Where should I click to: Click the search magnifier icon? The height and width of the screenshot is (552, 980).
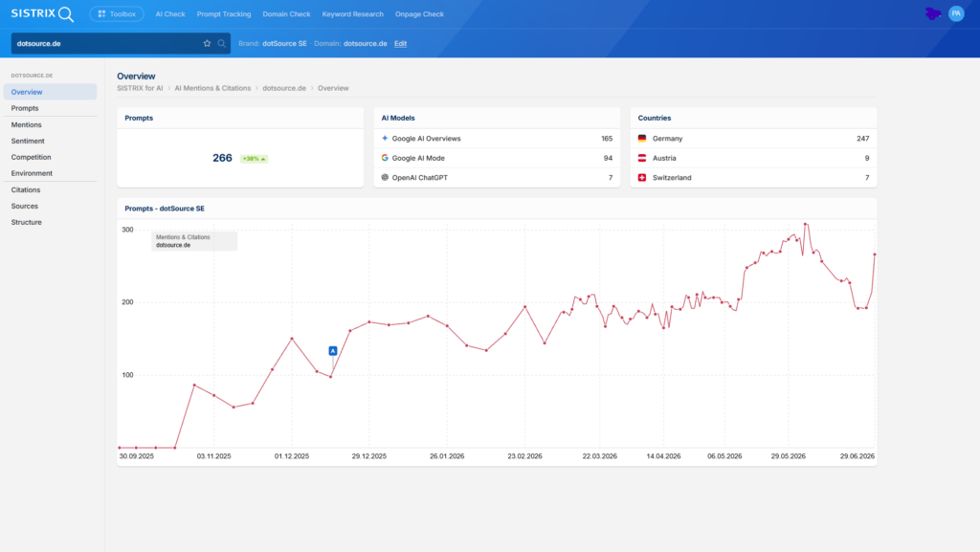pyautogui.click(x=221, y=44)
